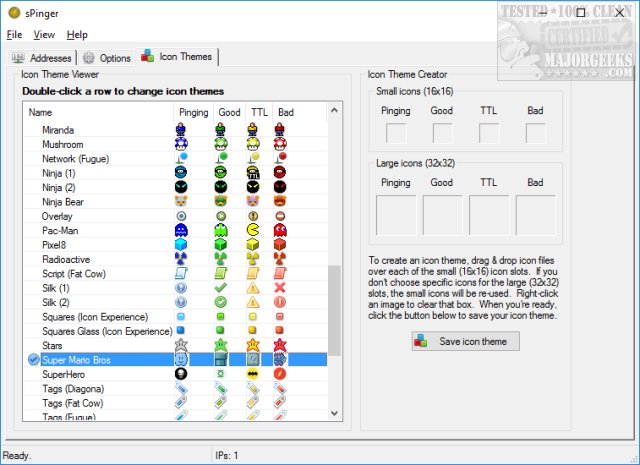Click the Ninja (2) Pinging icon
This screenshot has height=465, width=640.
click(180, 187)
